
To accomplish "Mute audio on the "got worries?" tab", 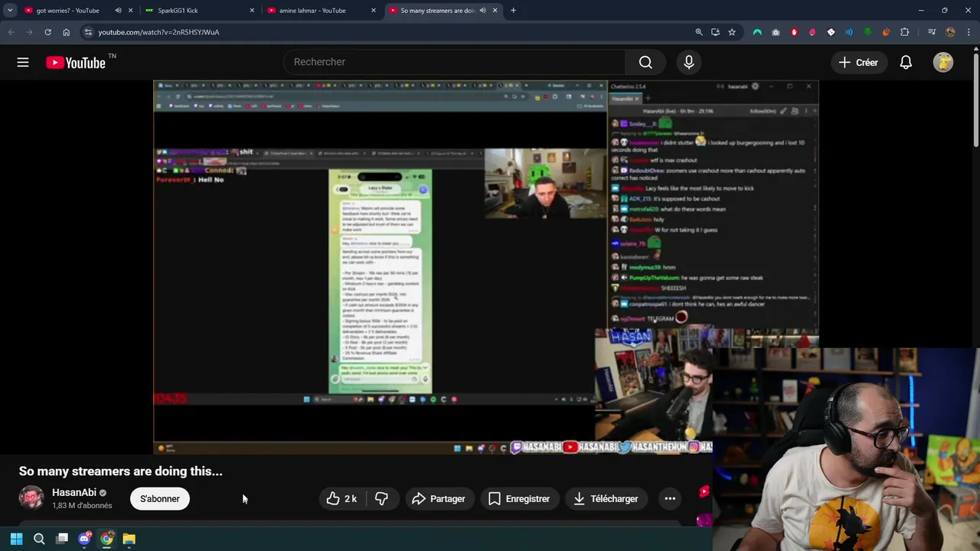I will point(118,11).
